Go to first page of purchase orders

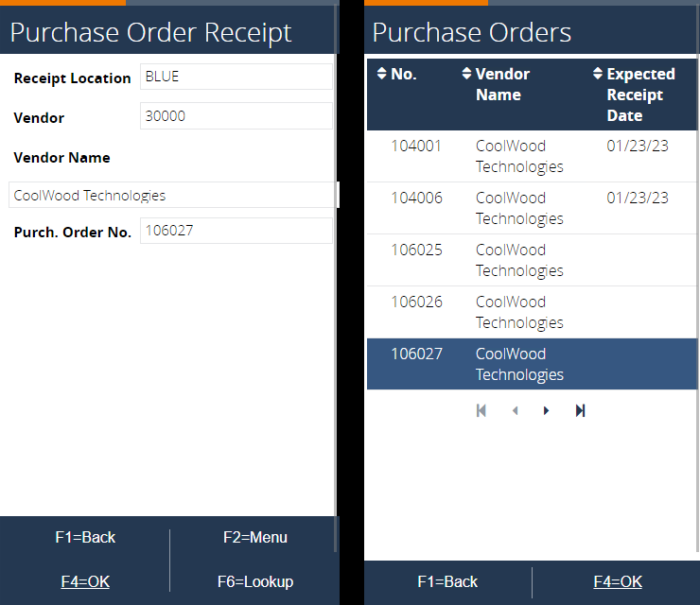(x=481, y=410)
